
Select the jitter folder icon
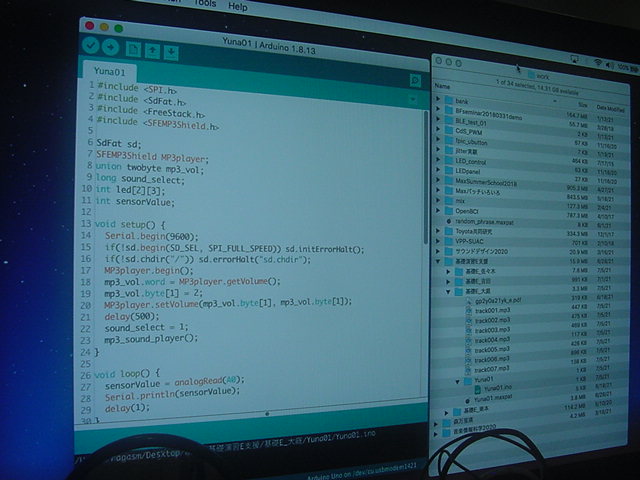[449, 150]
